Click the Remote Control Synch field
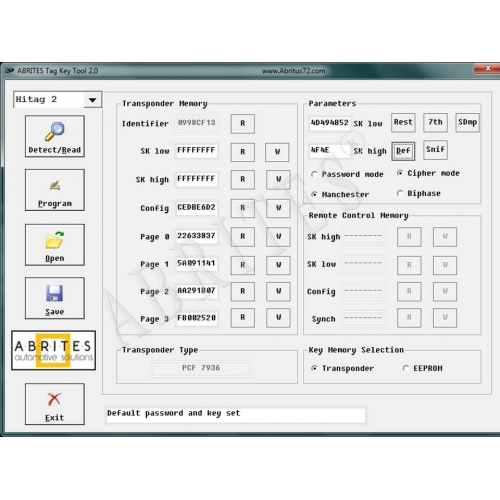 click(363, 319)
